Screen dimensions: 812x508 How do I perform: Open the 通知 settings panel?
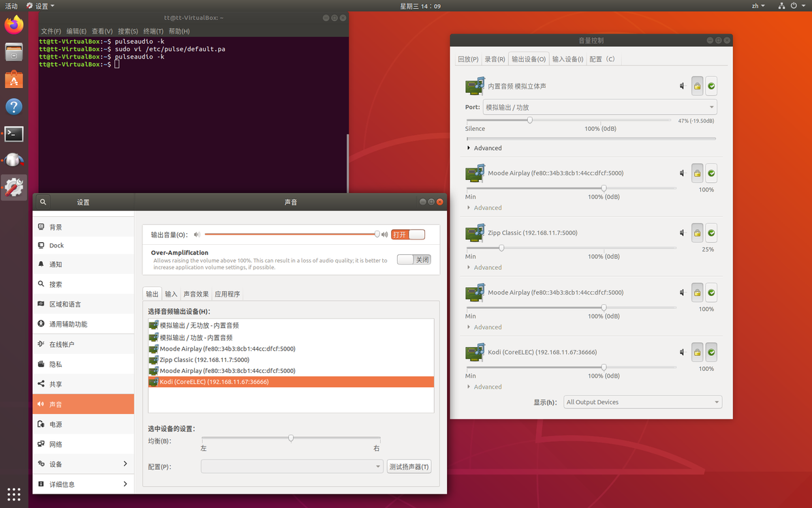click(x=83, y=265)
